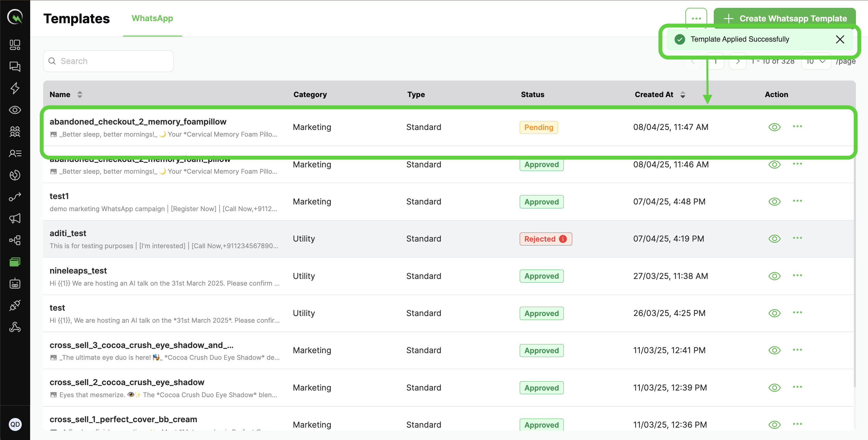The width and height of the screenshot is (868, 440).
Task: Switch to the WhatsApp tab
Action: pyautogui.click(x=152, y=18)
